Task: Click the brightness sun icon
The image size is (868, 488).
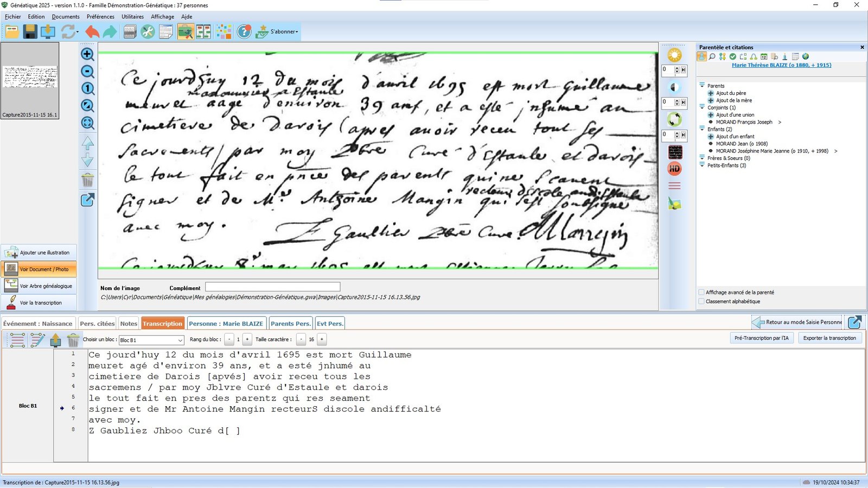Action: coord(674,55)
